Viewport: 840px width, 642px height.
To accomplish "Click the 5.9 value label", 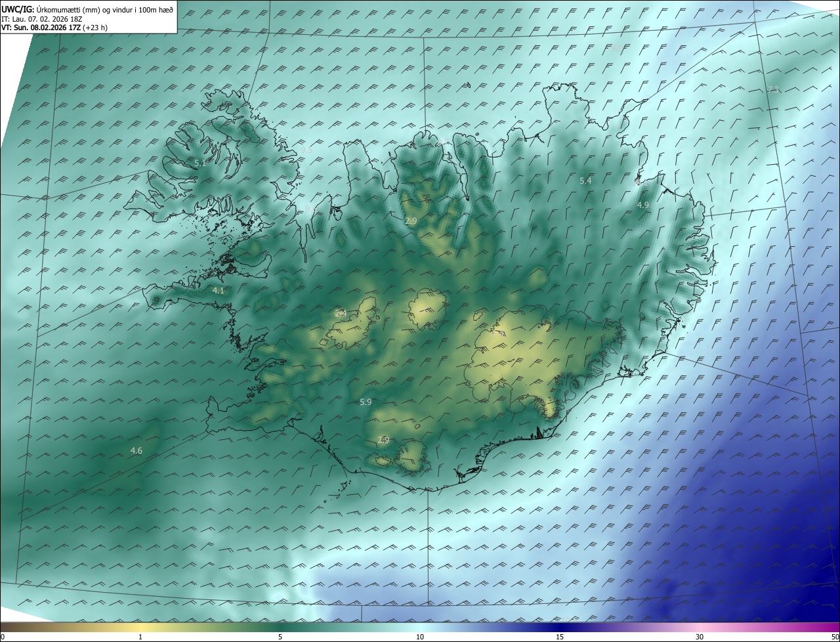I will [366, 402].
